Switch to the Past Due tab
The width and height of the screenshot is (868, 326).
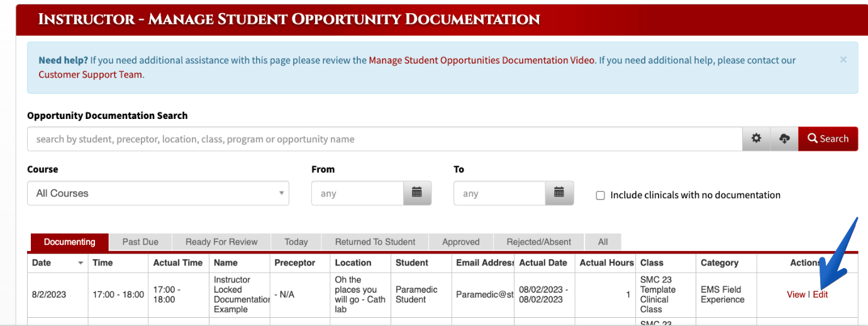[x=140, y=242]
